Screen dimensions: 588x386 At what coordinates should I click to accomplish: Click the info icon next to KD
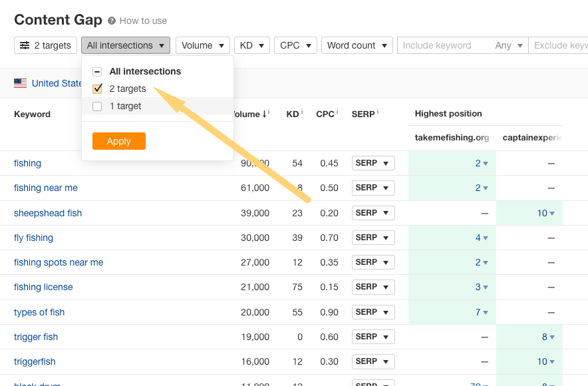pos(301,112)
